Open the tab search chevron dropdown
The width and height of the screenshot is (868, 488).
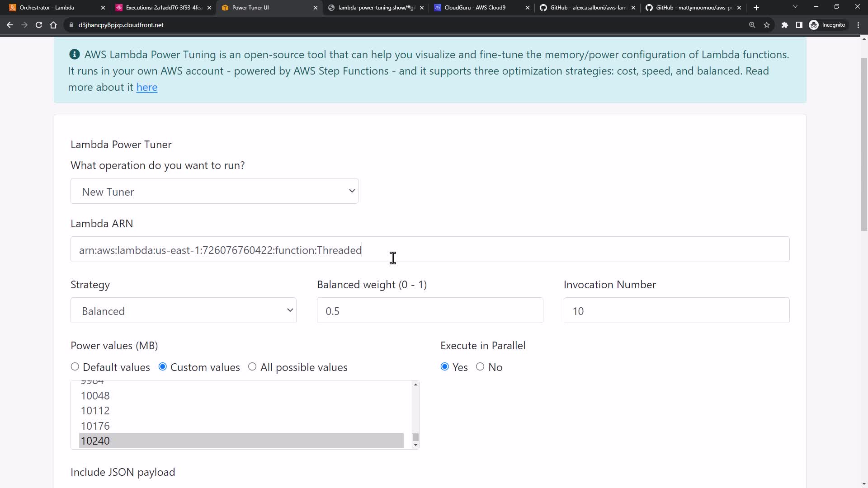point(795,7)
